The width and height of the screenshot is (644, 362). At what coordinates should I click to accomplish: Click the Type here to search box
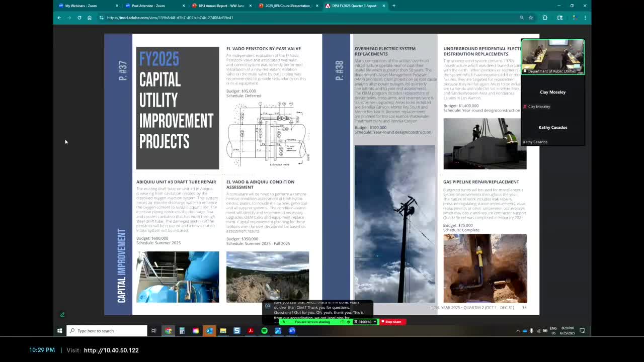click(107, 331)
